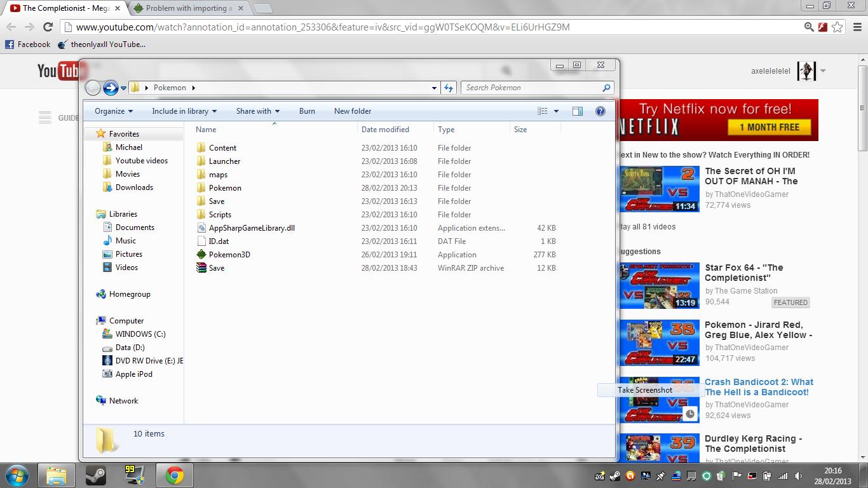The height and width of the screenshot is (488, 868).
Task: Open the recent pages dropdown beside Forward arrow
Action: tap(123, 88)
